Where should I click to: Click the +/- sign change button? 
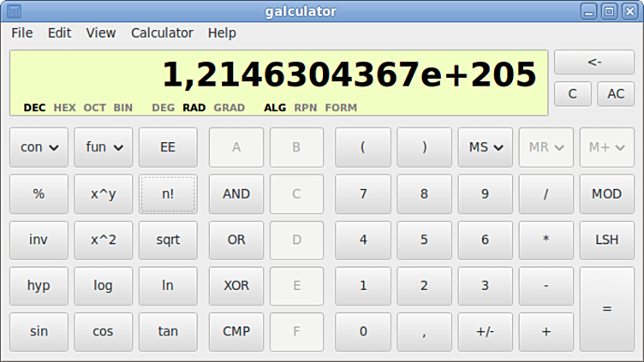pos(485,331)
